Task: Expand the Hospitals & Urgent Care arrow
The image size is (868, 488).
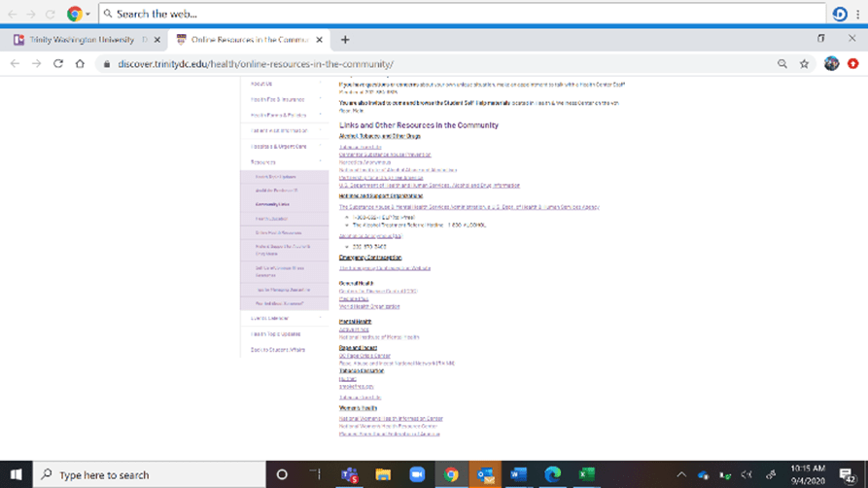Action: click(x=321, y=146)
